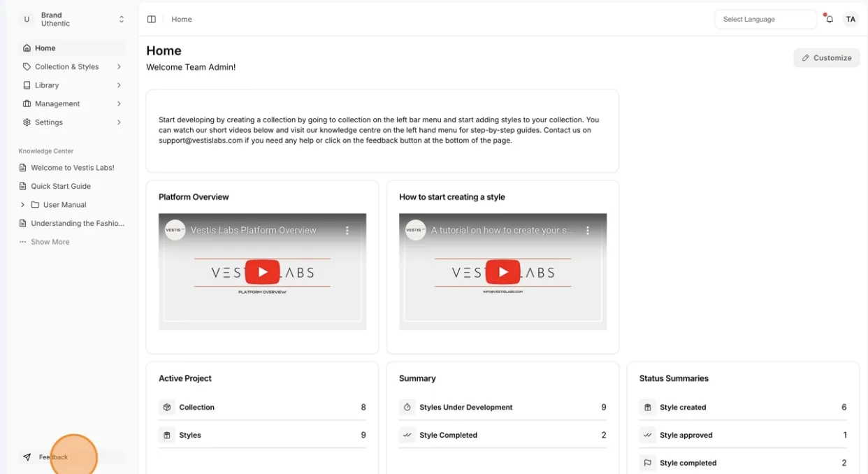Click the Customize button
868x474 pixels.
(827, 58)
